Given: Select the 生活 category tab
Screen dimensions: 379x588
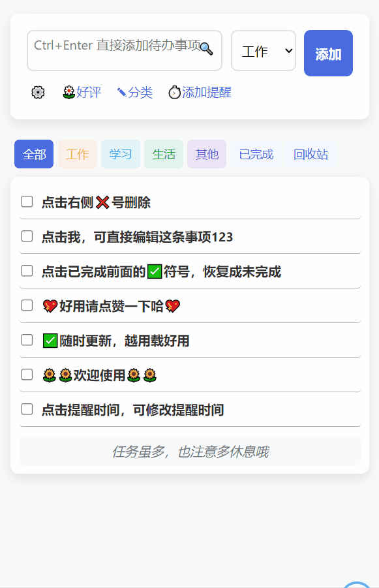Looking at the screenshot, I should [164, 154].
